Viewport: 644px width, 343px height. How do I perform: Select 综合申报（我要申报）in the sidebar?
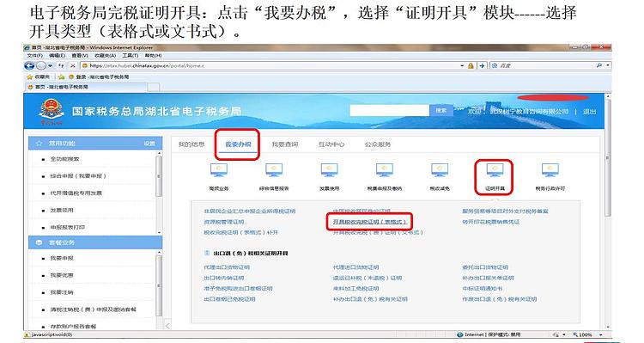pos(78,176)
